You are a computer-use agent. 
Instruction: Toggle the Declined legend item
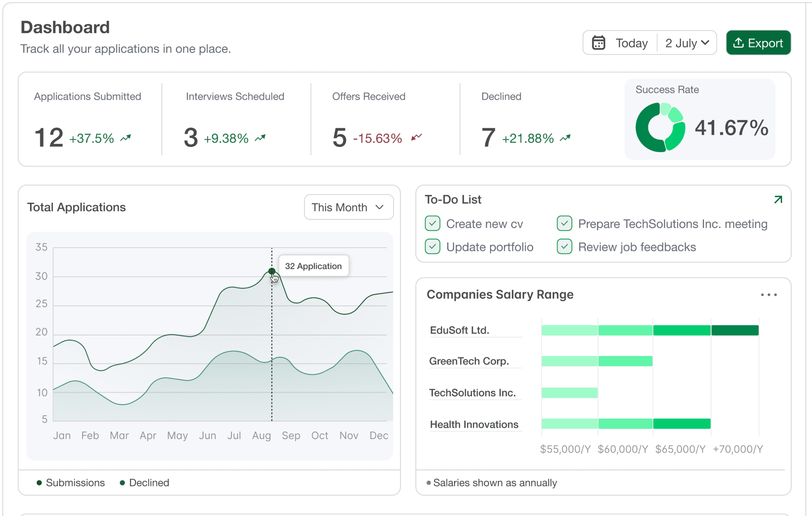[x=144, y=483]
